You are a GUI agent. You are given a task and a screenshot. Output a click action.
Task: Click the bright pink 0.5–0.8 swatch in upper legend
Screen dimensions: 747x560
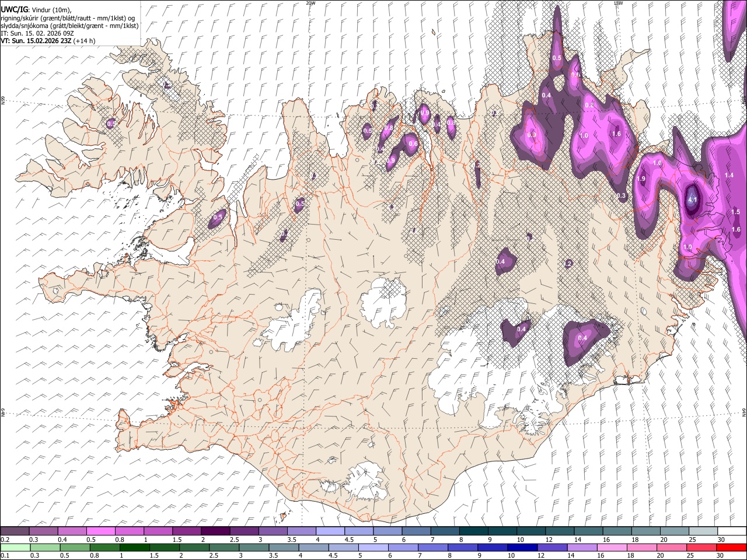(101, 531)
